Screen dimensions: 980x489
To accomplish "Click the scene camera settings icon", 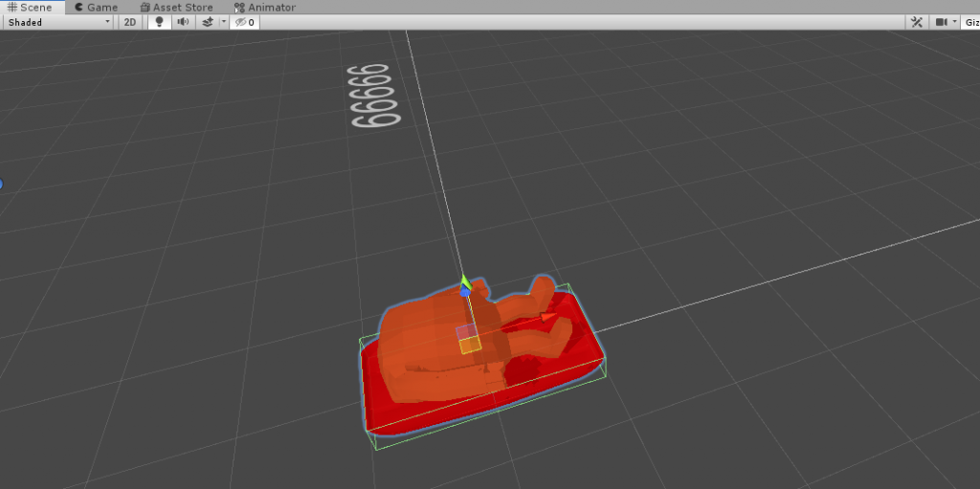I will tap(941, 22).
